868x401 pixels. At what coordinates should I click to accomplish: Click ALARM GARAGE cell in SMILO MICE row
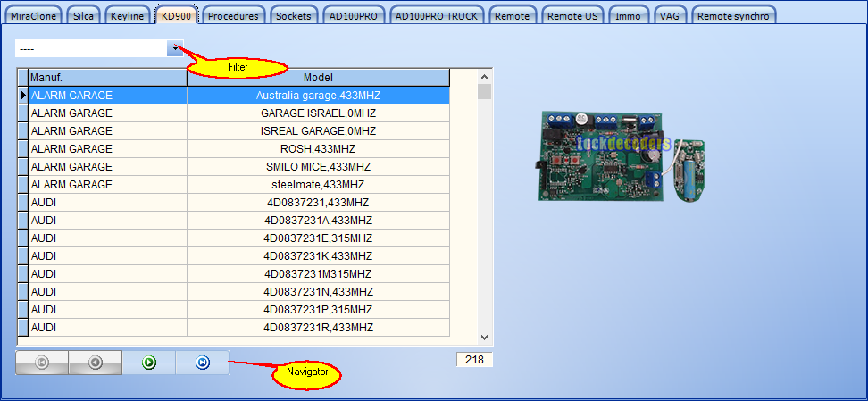107,166
